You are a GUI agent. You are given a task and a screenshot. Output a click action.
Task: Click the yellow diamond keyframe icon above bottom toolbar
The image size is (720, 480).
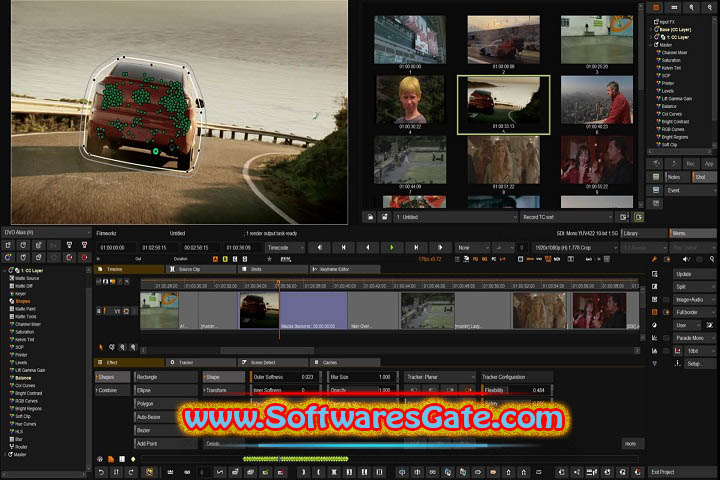tap(133, 459)
